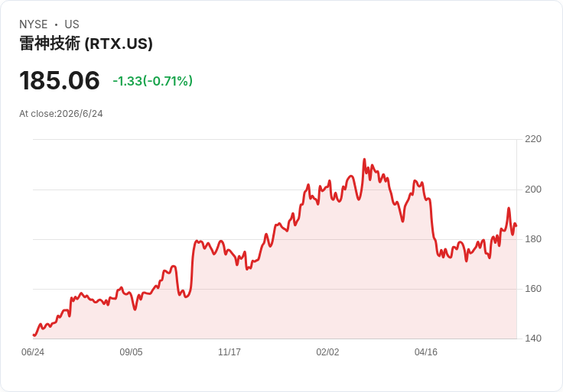Click the 02/02 date axis label
The height and width of the screenshot is (392, 563).
point(327,352)
